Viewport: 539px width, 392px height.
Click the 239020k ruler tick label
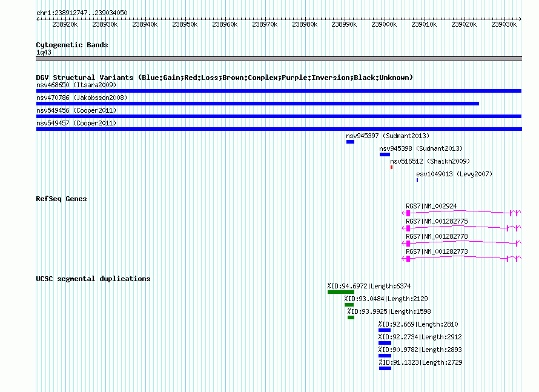[464, 24]
